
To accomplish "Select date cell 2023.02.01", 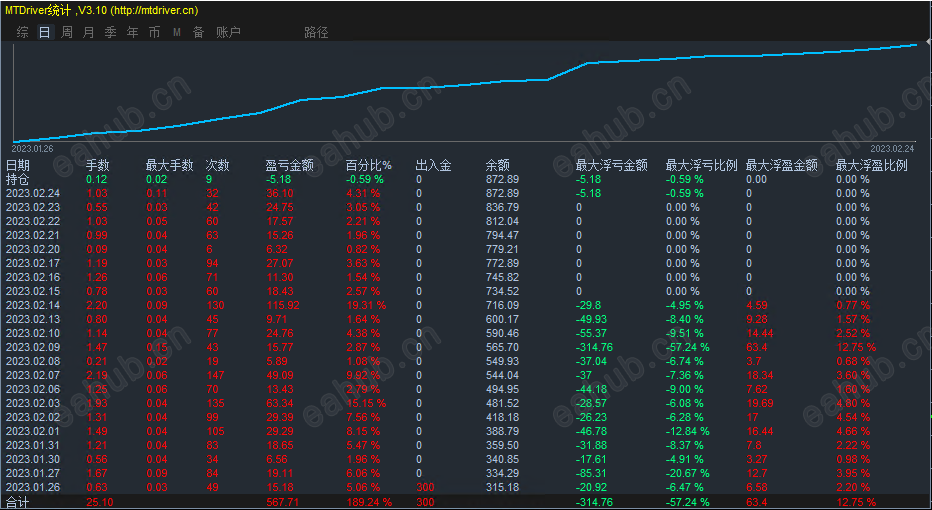I will pos(33,431).
